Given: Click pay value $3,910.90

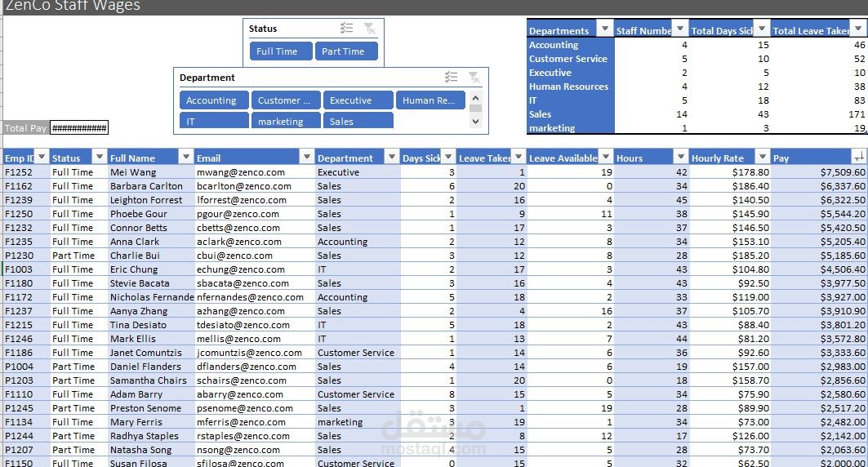Looking at the screenshot, I should coord(843,311).
